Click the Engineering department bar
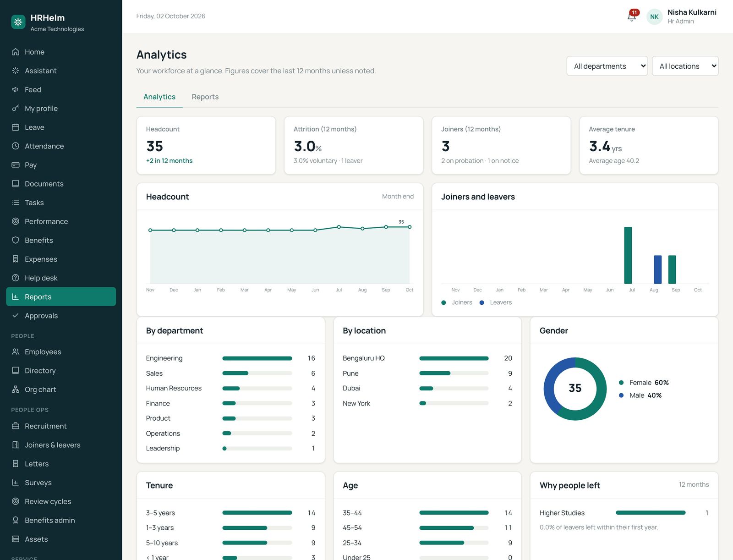The width and height of the screenshot is (733, 560). click(257, 358)
